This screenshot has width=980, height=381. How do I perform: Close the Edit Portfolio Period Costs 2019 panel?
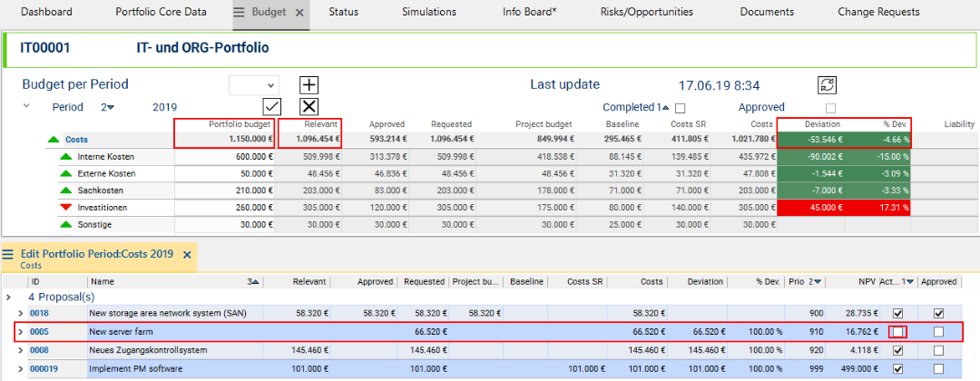[x=187, y=255]
